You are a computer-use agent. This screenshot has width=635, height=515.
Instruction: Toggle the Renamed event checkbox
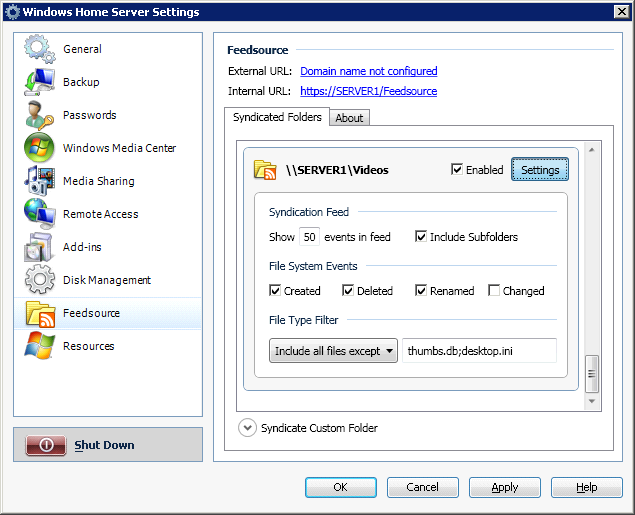click(421, 290)
